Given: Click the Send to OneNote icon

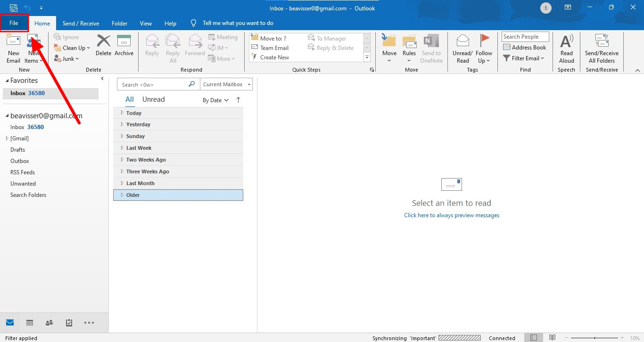Looking at the screenshot, I should (x=431, y=41).
